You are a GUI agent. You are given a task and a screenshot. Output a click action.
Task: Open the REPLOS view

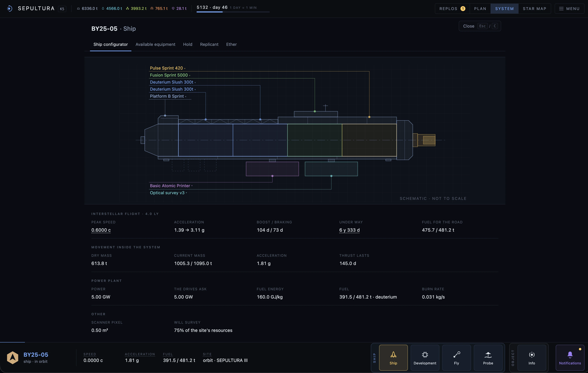(452, 9)
